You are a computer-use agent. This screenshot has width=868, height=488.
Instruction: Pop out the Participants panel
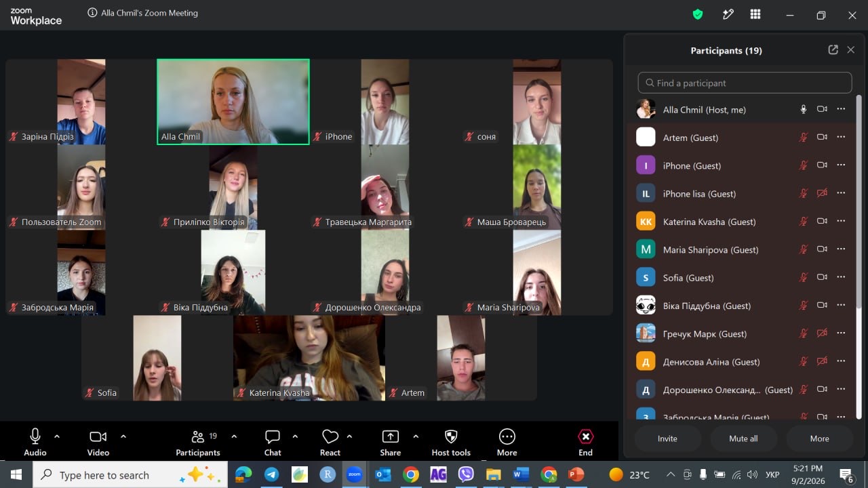coord(833,49)
